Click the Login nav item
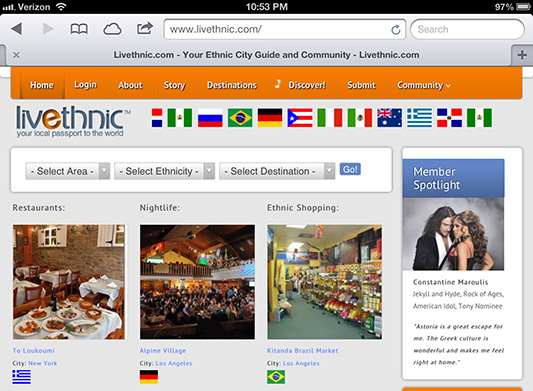Screen dimensions: 533x391 [85, 85]
